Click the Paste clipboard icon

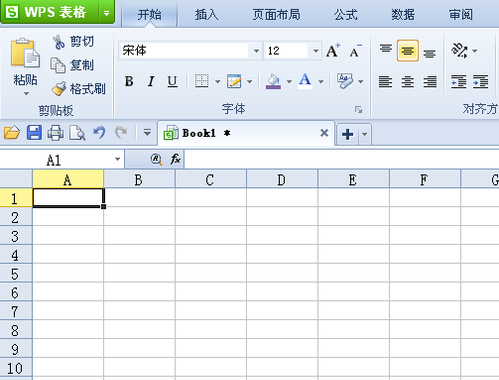point(25,53)
